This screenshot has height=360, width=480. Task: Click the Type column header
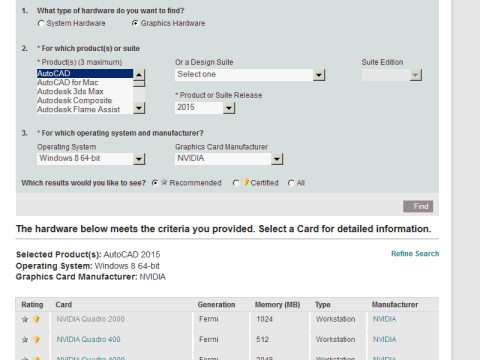click(323, 305)
